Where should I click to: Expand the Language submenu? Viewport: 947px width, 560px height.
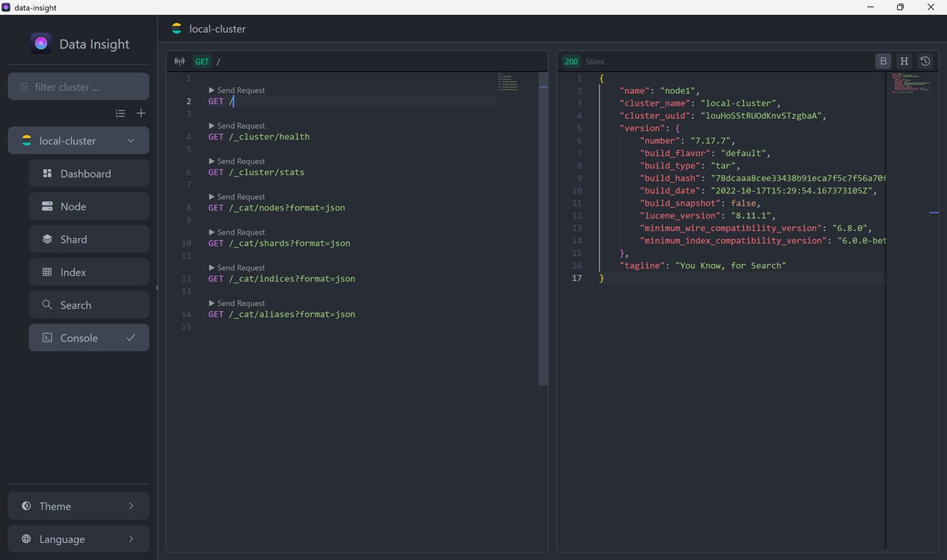pyautogui.click(x=78, y=539)
